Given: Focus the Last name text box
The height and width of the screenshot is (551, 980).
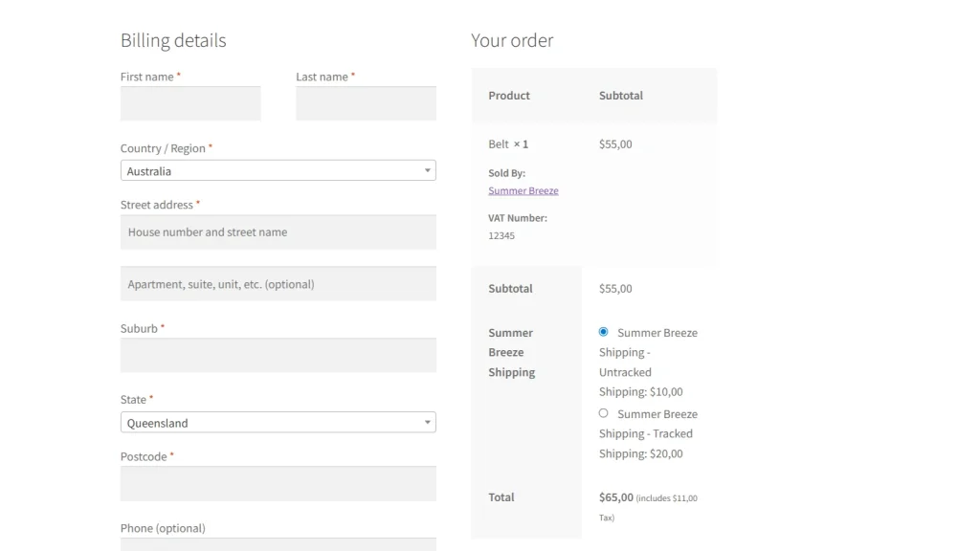Looking at the screenshot, I should tap(366, 103).
